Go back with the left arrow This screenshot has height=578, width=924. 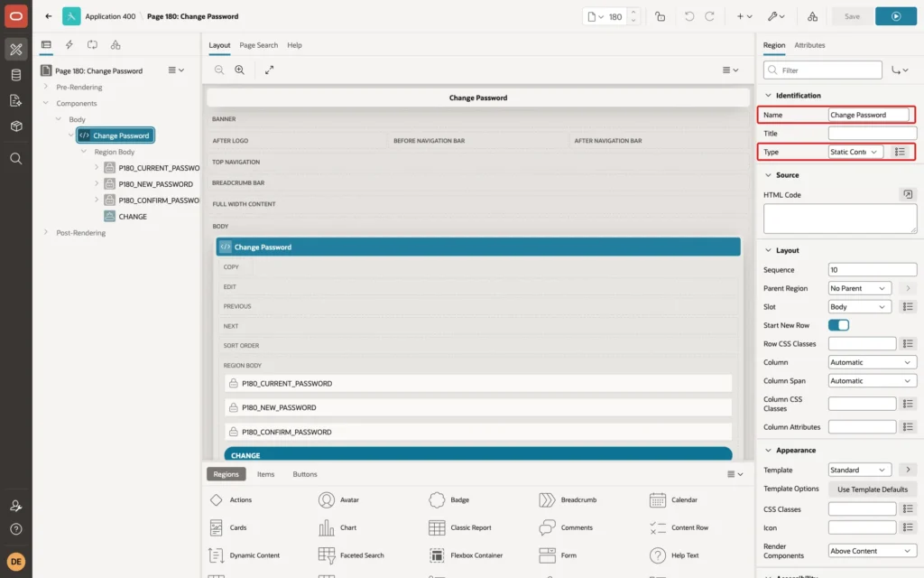[x=49, y=16]
